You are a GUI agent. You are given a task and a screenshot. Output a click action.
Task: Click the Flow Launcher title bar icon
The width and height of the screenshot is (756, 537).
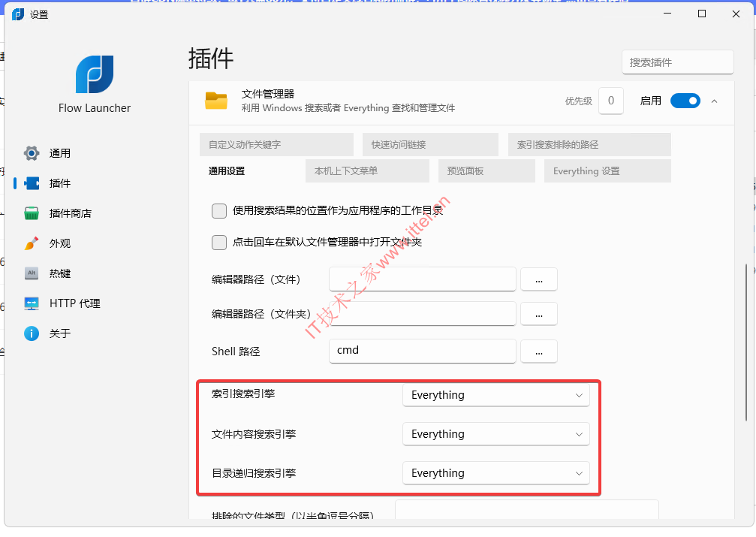[x=18, y=14]
